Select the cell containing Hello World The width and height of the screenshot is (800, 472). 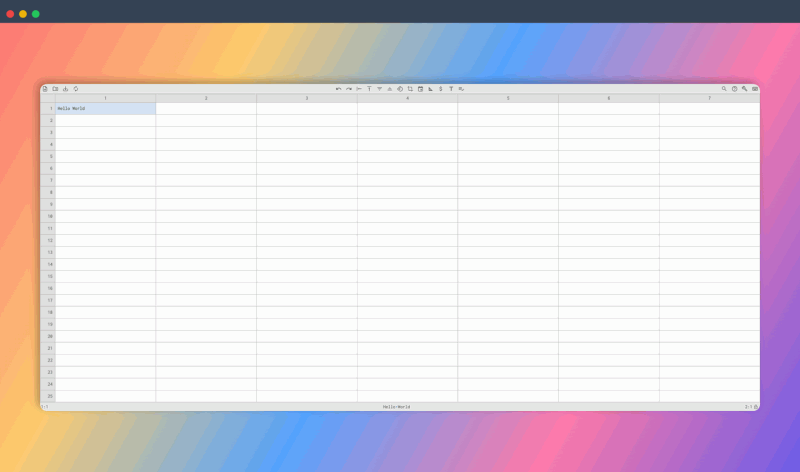point(106,108)
